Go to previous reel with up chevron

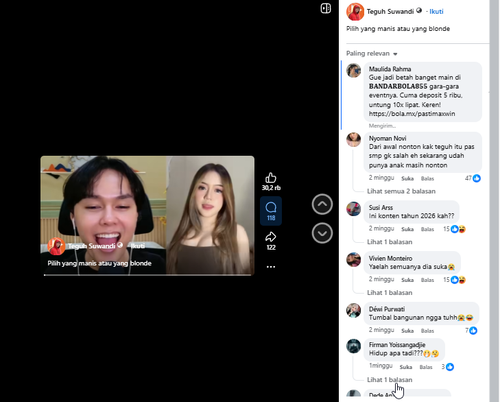(322, 204)
